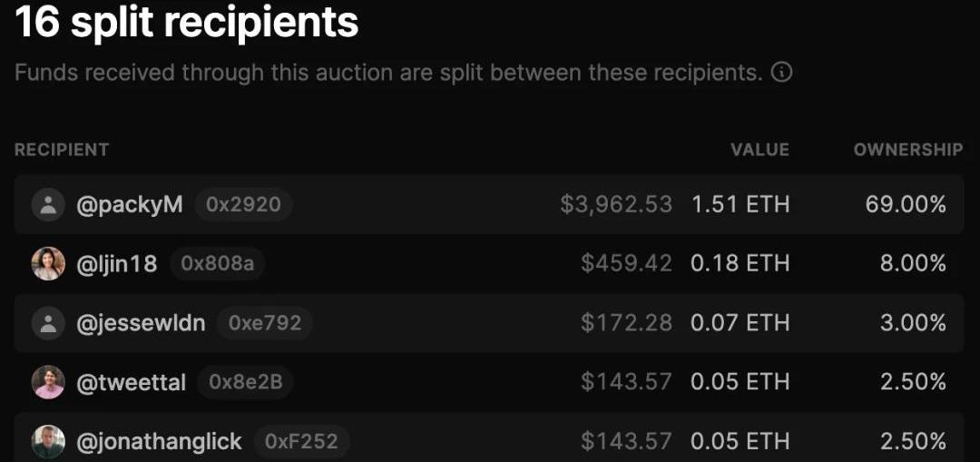Click the 0x808a wallet address badge
The image size is (980, 462).
click(x=218, y=264)
